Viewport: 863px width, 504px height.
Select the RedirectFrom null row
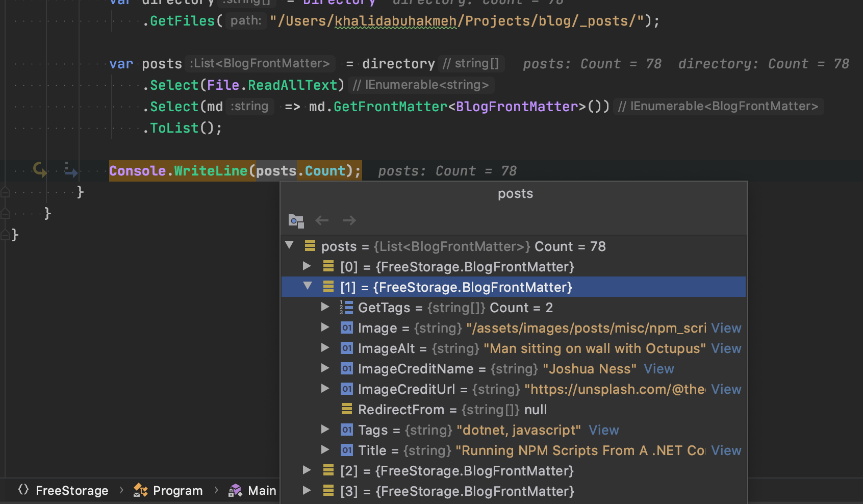tap(514, 409)
